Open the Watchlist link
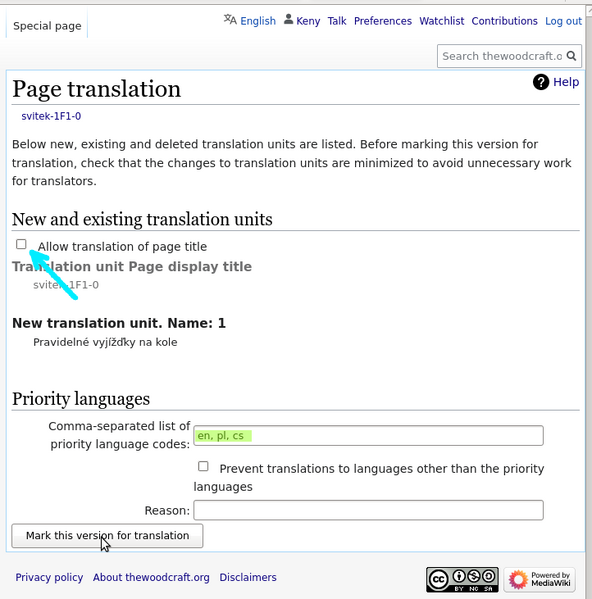The width and height of the screenshot is (592, 599). [442, 21]
